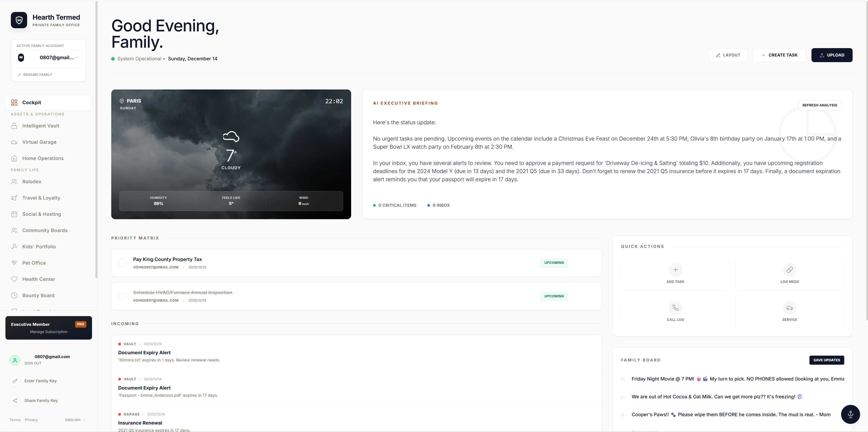
Task: Check the Schedule HVAC Inspection task circle
Action: 123,296
